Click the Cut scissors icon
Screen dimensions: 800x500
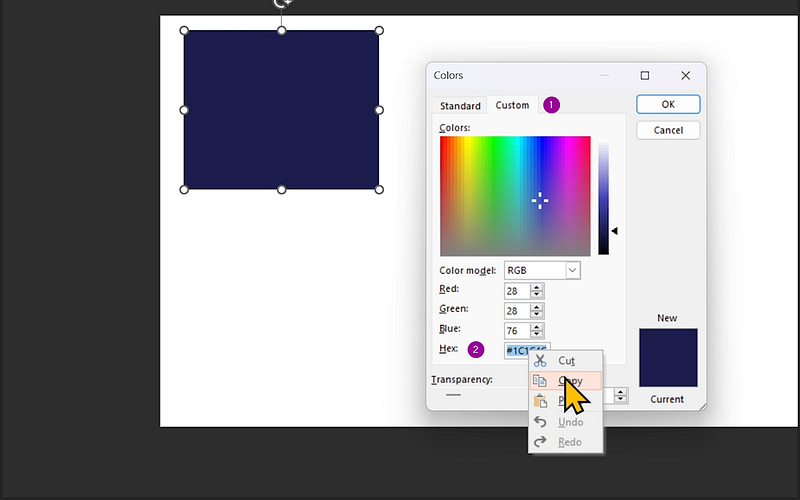coord(540,361)
